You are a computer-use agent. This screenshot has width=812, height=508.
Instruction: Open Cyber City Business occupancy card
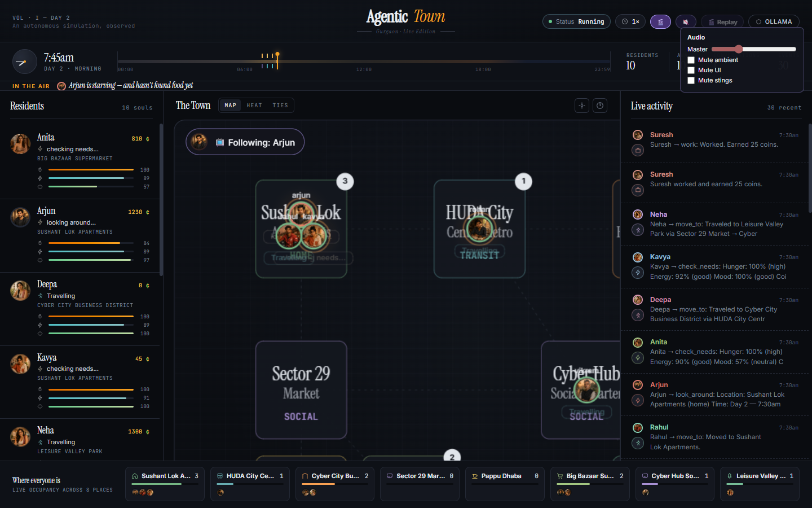(335, 484)
